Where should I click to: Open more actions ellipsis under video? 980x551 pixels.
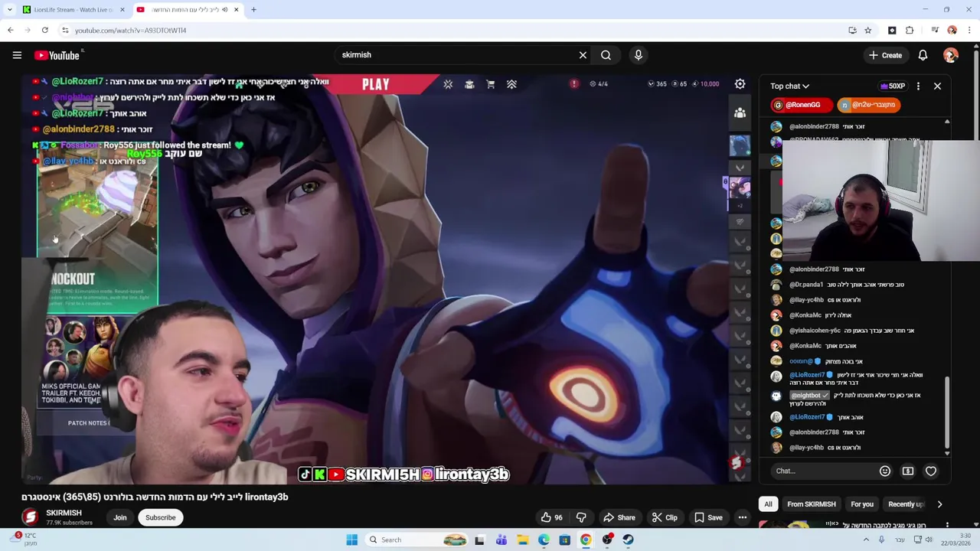(743, 517)
